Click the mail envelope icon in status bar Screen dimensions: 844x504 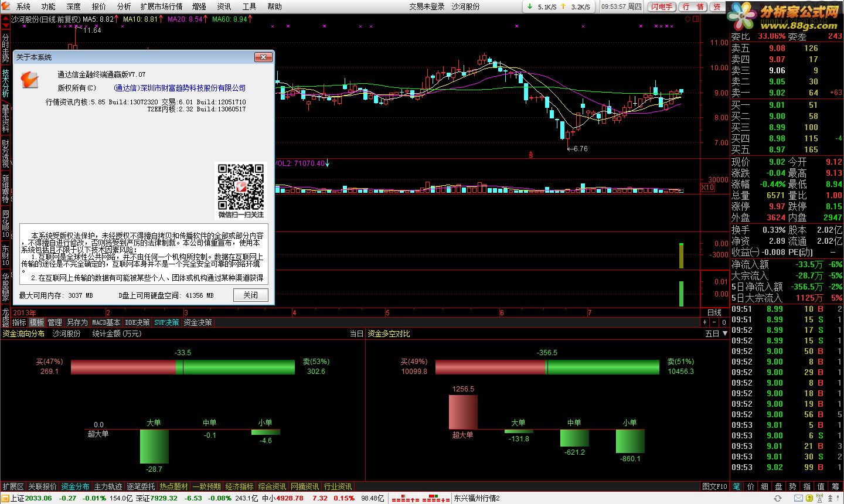pyautogui.click(x=798, y=498)
